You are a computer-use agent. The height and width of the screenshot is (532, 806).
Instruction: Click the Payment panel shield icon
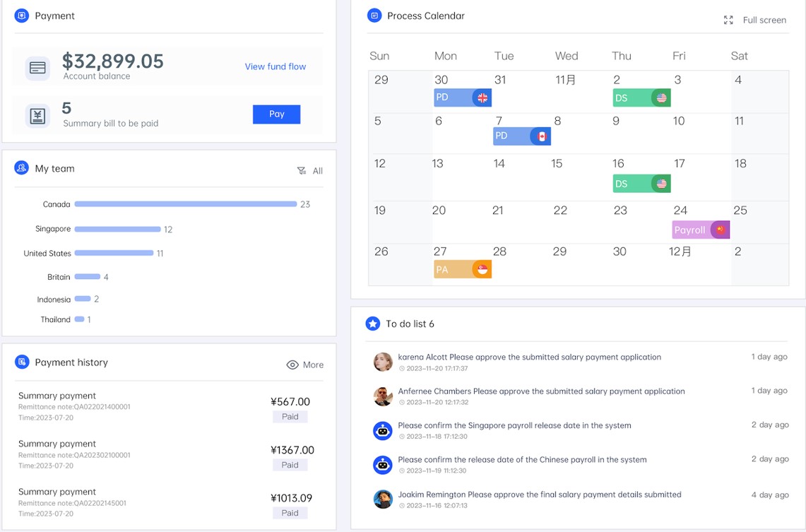(x=22, y=16)
